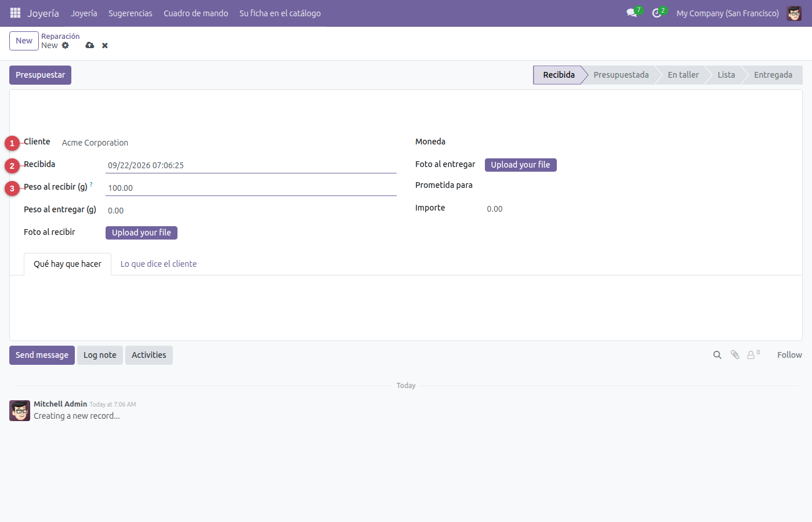The height and width of the screenshot is (522, 812).
Task: Click the Log note button
Action: (x=100, y=355)
